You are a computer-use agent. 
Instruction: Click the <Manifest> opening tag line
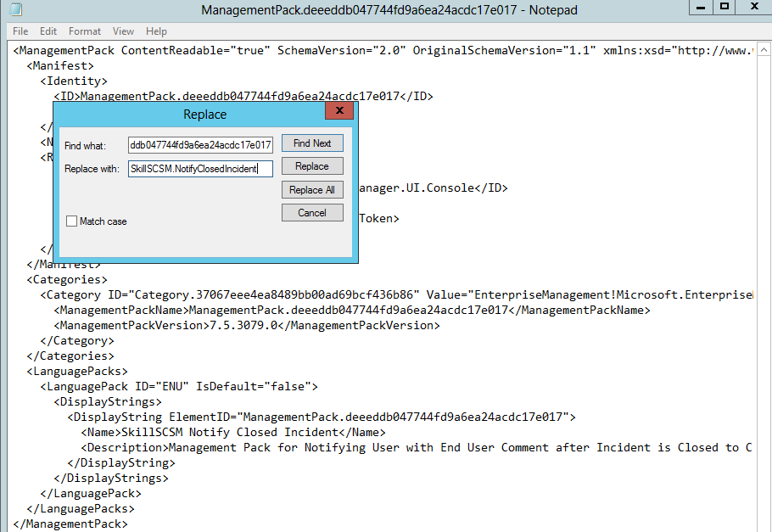coord(60,65)
